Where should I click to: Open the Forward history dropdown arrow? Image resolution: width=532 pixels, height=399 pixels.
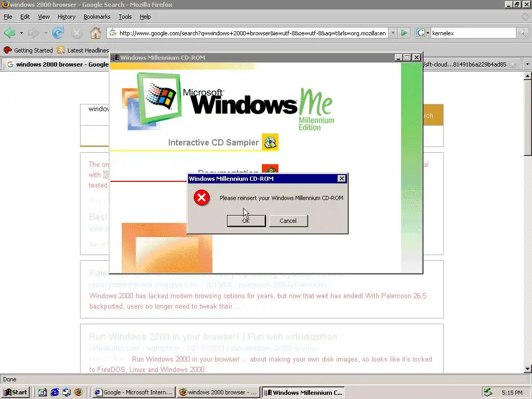[x=46, y=33]
